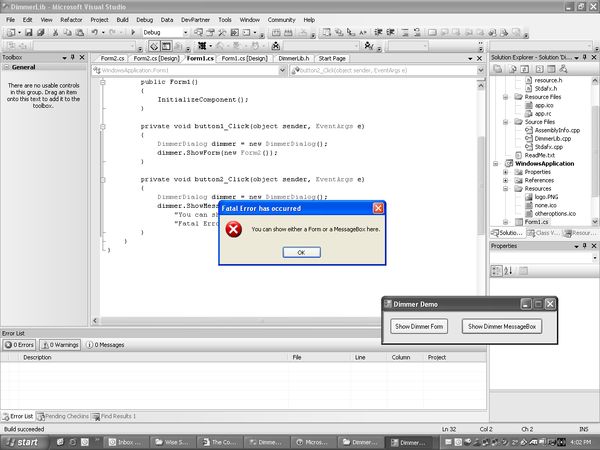
Task: Click the Refresh icon in Solution Explorer toolbar
Action: [525, 69]
